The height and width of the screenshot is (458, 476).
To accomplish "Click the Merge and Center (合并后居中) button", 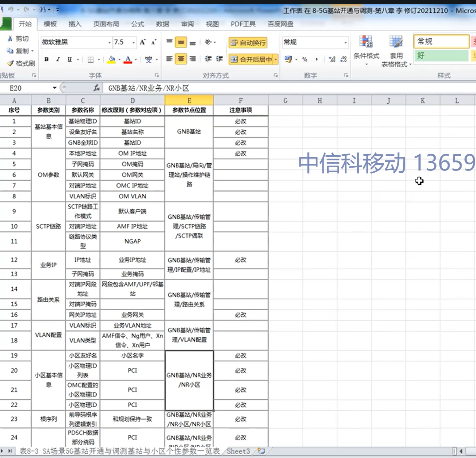I will click(251, 59).
